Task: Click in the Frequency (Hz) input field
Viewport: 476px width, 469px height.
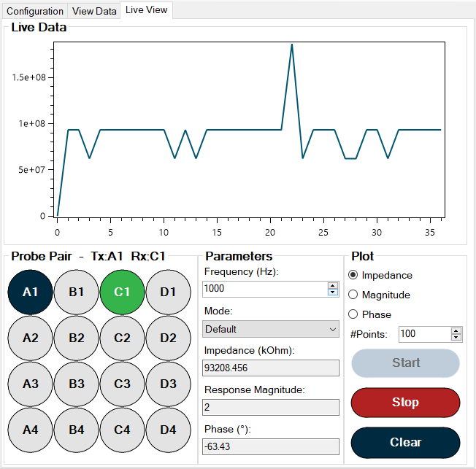Action: pos(264,289)
